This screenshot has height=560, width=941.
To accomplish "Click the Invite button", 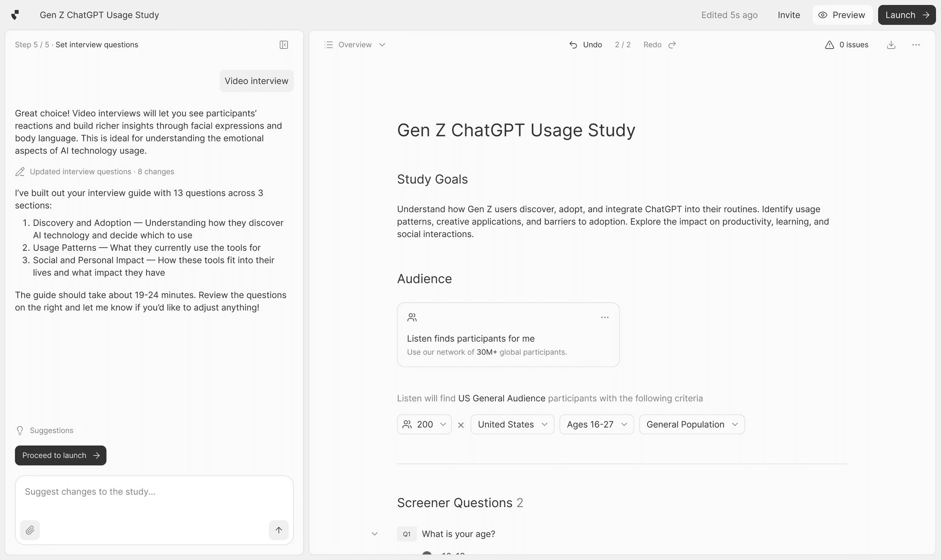I will click(x=788, y=15).
